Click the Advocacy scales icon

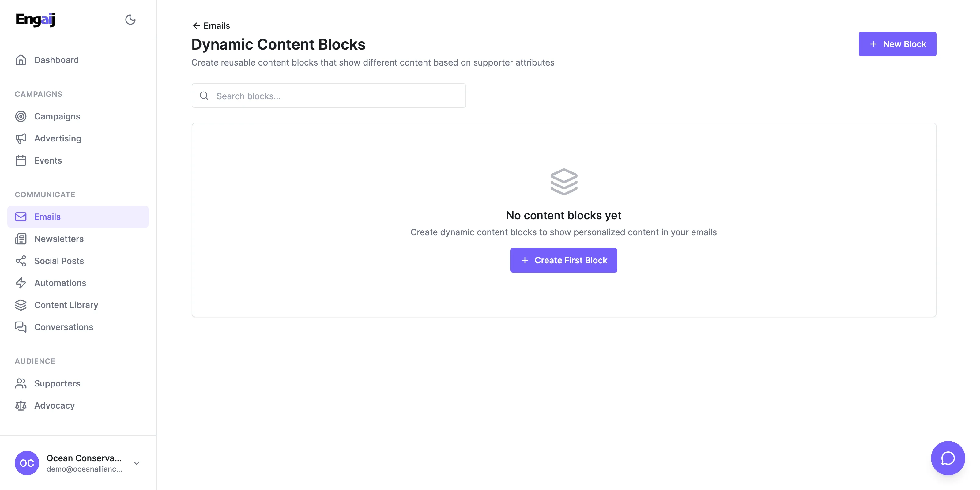tap(21, 405)
